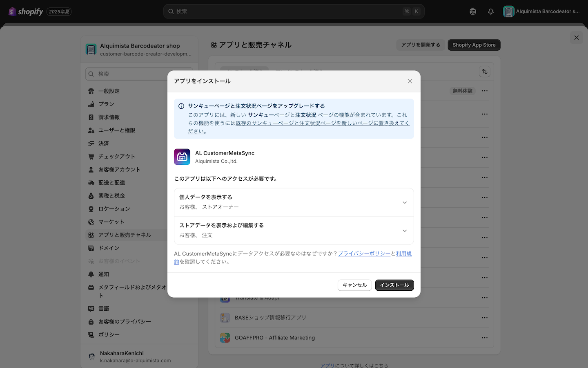This screenshot has height=368, width=588.
Task: Click the info icon in upgrade banner
Action: click(181, 106)
